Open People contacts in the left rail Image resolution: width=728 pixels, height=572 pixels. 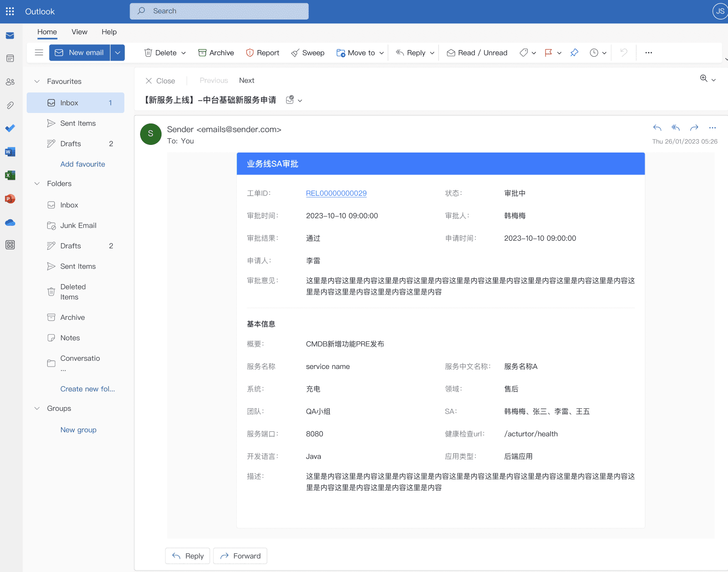coord(10,82)
